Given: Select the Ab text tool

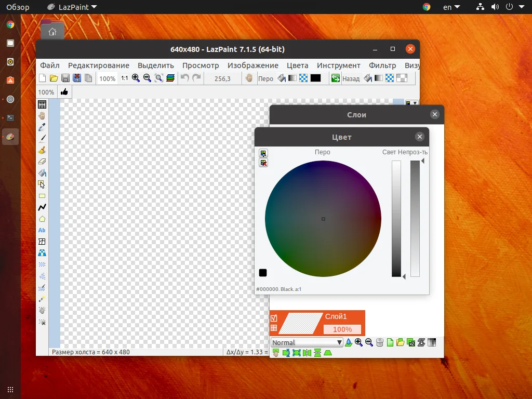Looking at the screenshot, I should [x=42, y=230].
